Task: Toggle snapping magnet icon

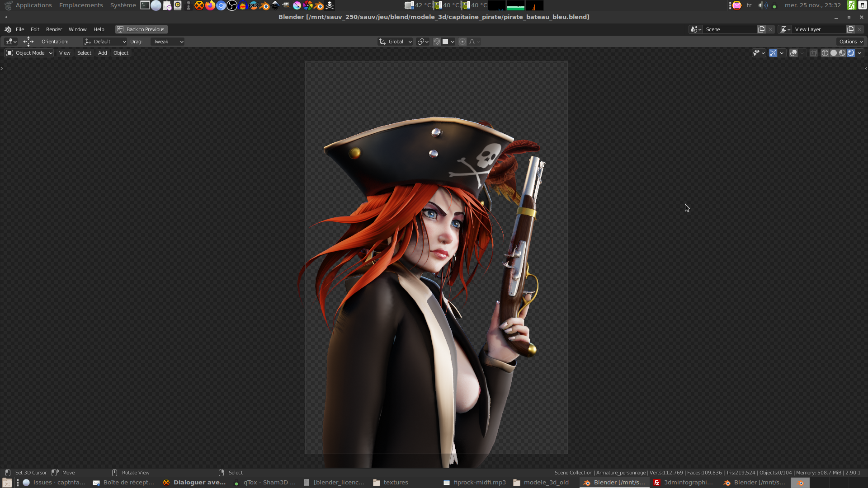Action: (x=437, y=42)
